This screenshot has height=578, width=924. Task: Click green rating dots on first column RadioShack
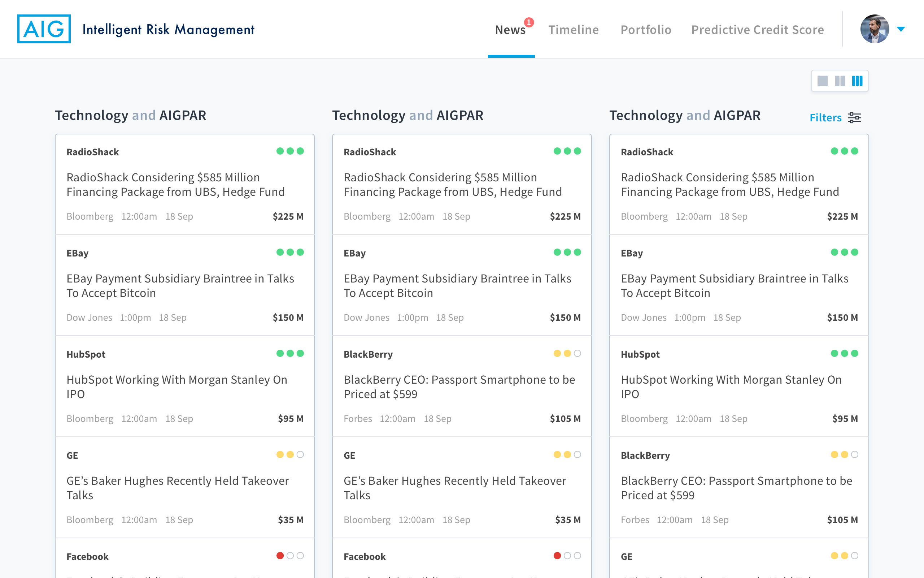pos(290,151)
